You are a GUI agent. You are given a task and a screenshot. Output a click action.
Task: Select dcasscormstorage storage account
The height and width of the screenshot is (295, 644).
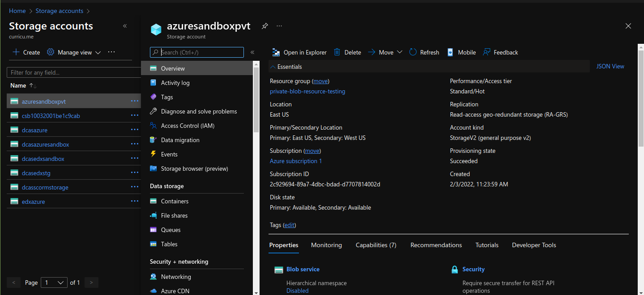(45, 187)
